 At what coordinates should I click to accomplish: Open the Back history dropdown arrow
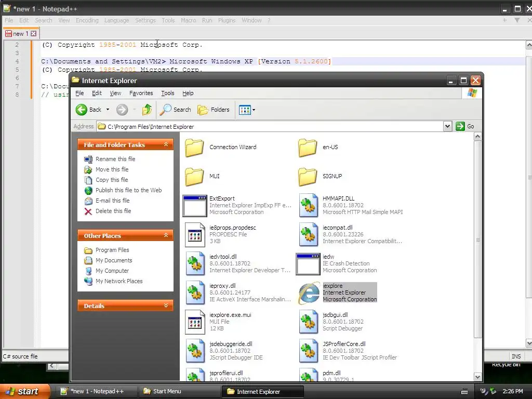point(108,110)
